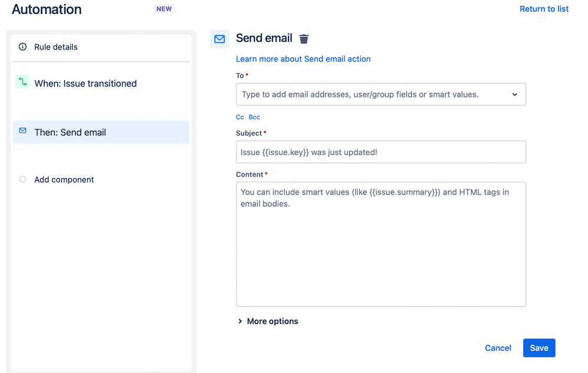Click the Rule details info icon
Image resolution: width=588 pixels, height=373 pixels.
click(23, 47)
